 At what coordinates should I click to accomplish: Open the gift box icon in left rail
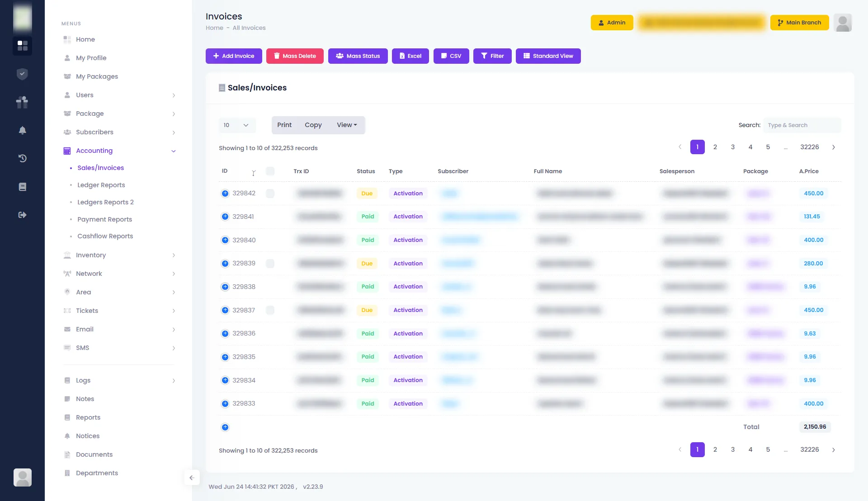(22, 102)
